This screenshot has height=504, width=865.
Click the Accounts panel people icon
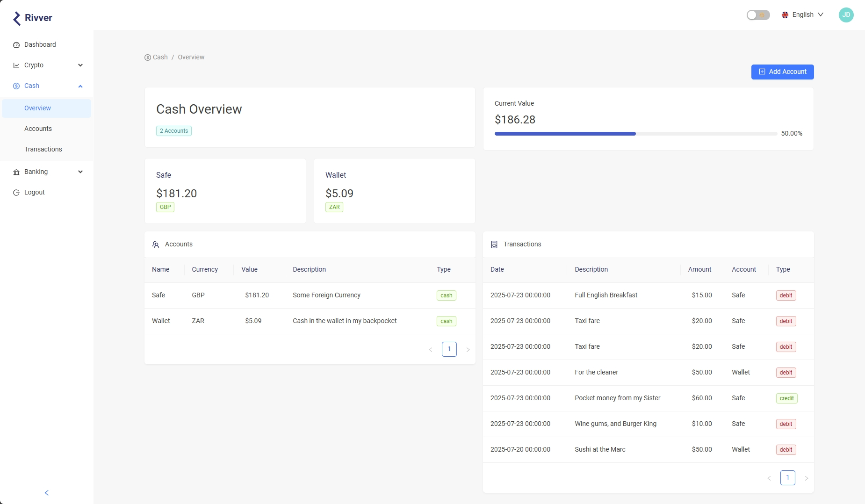tap(156, 245)
